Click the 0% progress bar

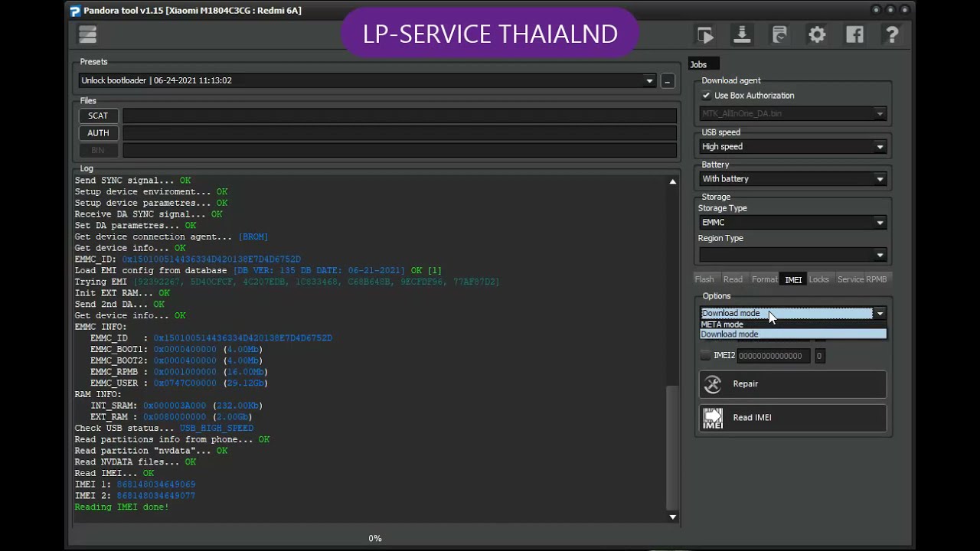coord(375,538)
